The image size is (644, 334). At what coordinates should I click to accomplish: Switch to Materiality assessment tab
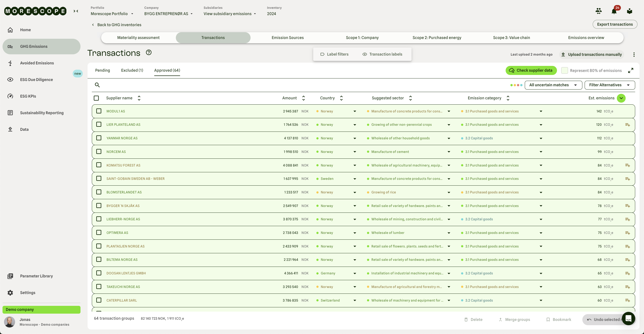pos(138,38)
